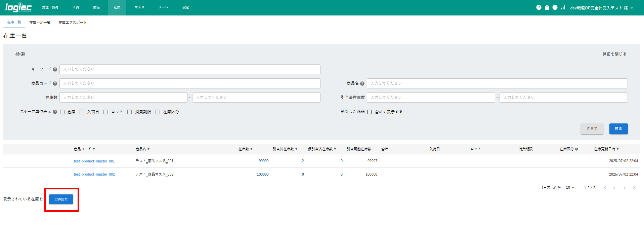Click the information icon in top bar

pyautogui.click(x=555, y=7)
